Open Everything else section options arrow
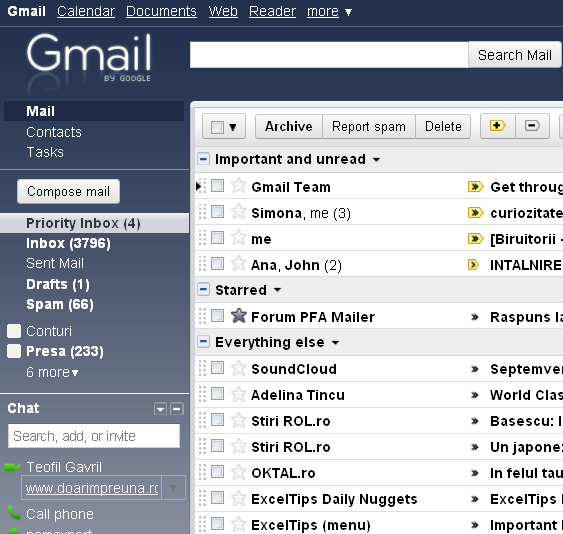The width and height of the screenshot is (563, 534). tap(335, 343)
